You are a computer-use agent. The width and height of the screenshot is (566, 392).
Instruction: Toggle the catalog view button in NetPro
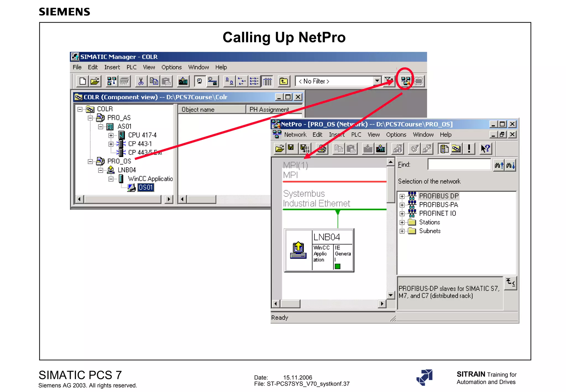tap(444, 149)
